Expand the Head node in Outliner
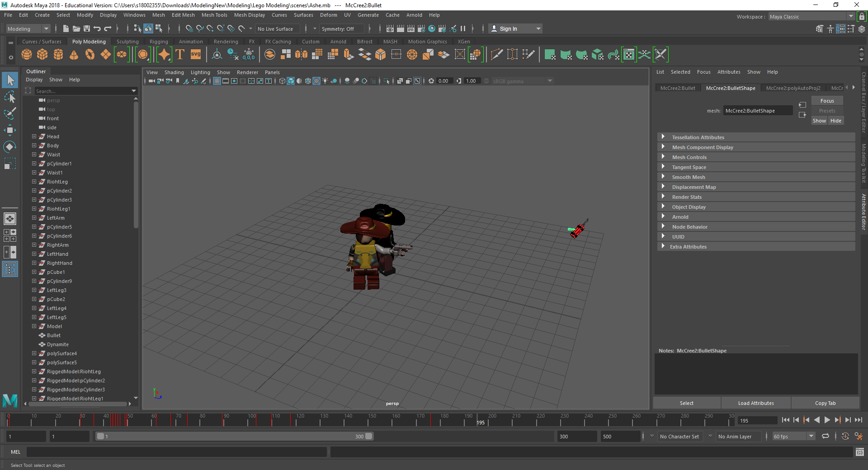This screenshot has width=868, height=470. click(34, 136)
